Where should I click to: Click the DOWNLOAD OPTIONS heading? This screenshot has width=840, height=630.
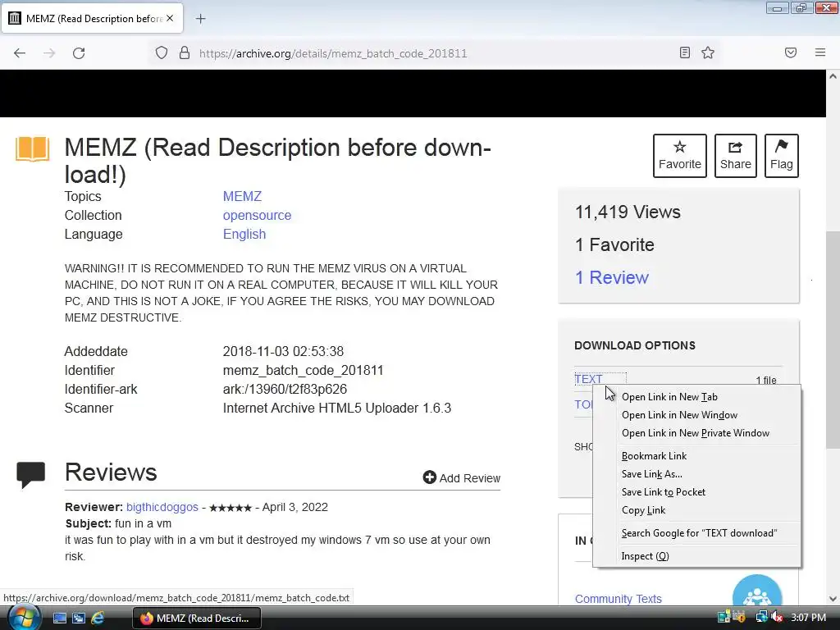[635, 345]
